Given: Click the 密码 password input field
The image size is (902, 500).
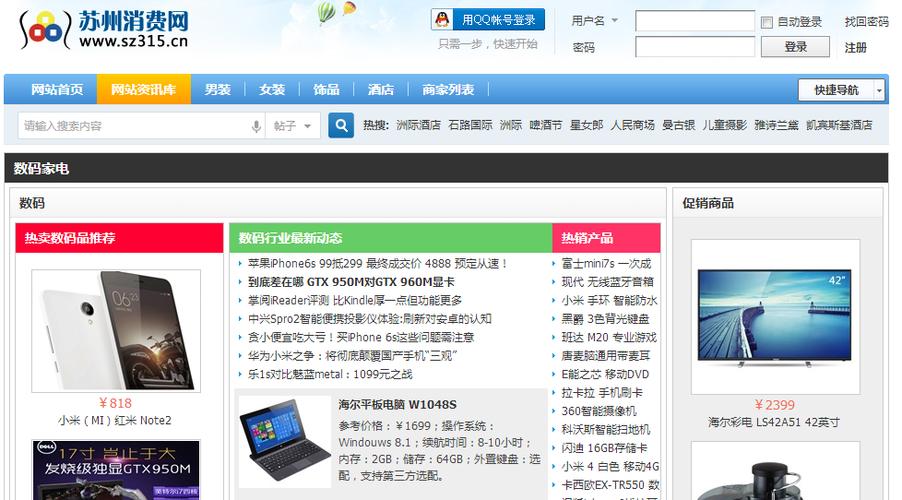Looking at the screenshot, I should coord(694,47).
